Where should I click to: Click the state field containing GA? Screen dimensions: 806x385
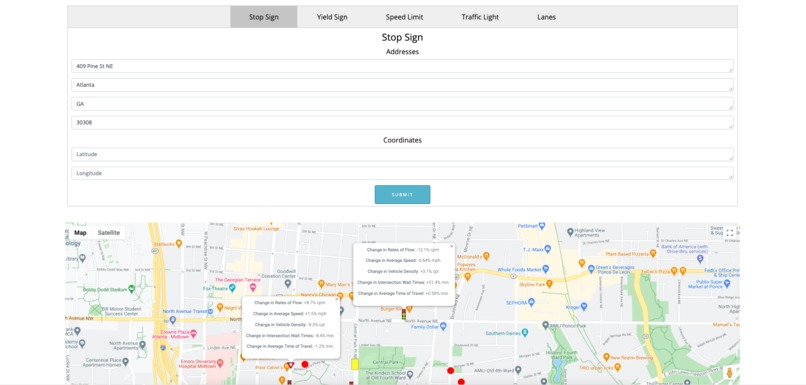[x=402, y=104]
